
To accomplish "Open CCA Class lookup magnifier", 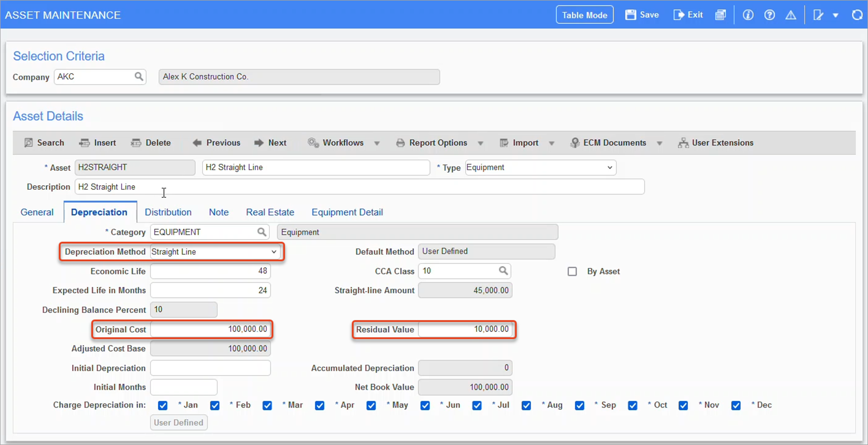I will click(x=503, y=271).
